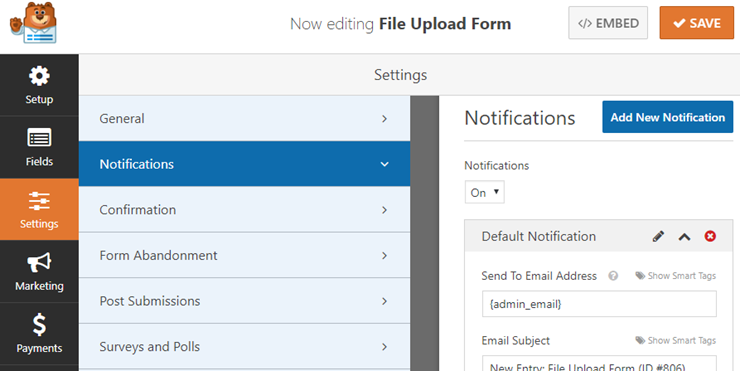Show Smart Tags for Email Subject

675,340
